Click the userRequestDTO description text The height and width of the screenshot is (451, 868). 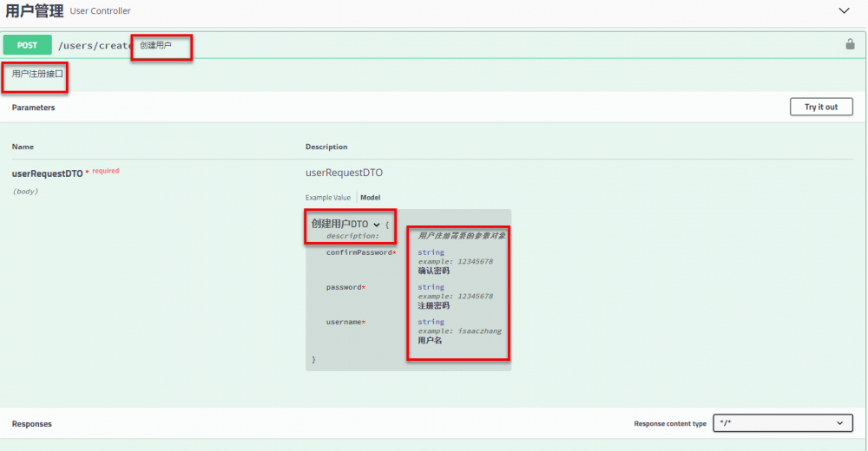[344, 173]
